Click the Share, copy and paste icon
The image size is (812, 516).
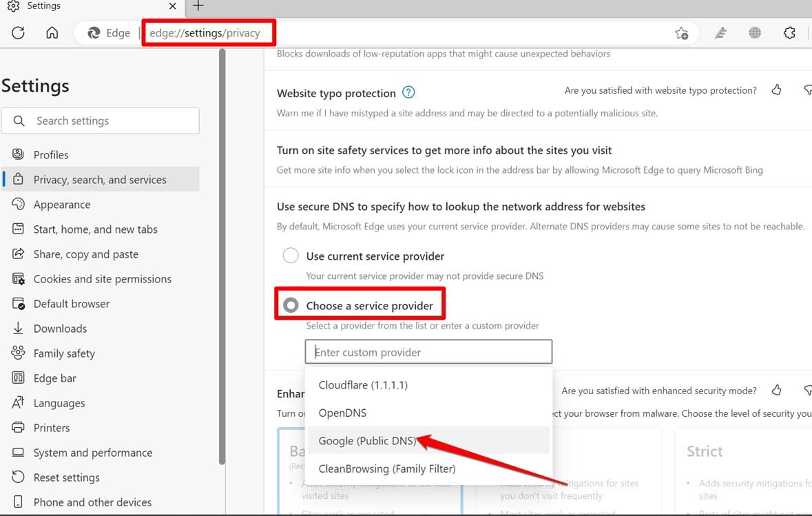[x=18, y=254]
